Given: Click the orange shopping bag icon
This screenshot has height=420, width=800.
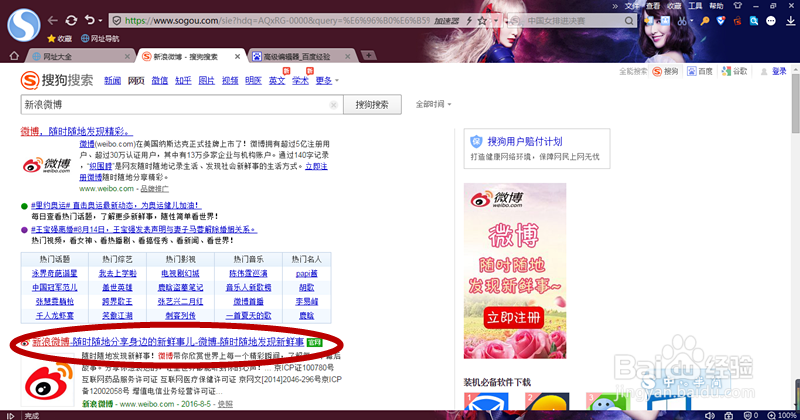Looking at the screenshot, I should pyautogui.click(x=737, y=21).
